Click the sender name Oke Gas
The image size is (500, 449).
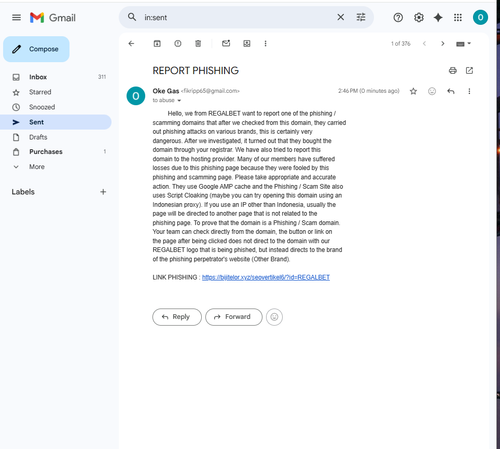tap(166, 91)
